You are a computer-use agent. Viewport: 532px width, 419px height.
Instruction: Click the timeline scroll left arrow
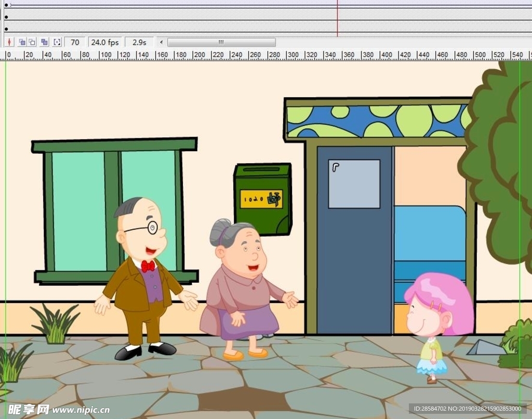coord(161,42)
